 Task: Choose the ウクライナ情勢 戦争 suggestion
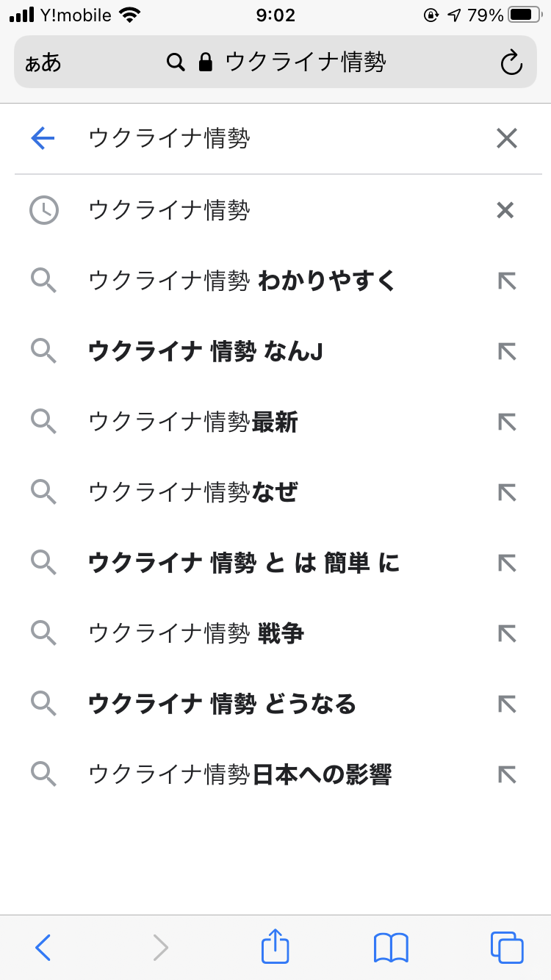click(x=196, y=633)
